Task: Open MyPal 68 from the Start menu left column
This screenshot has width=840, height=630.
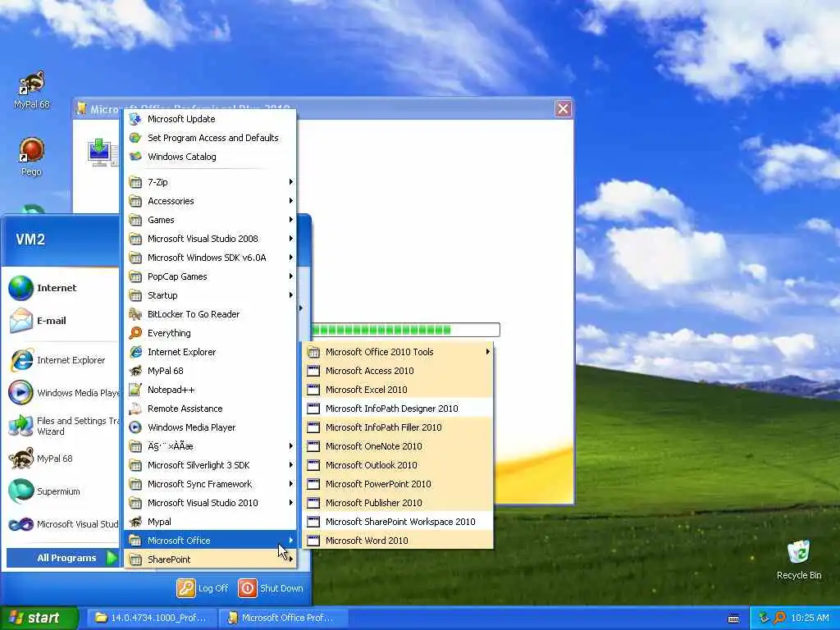Action: 61,459
